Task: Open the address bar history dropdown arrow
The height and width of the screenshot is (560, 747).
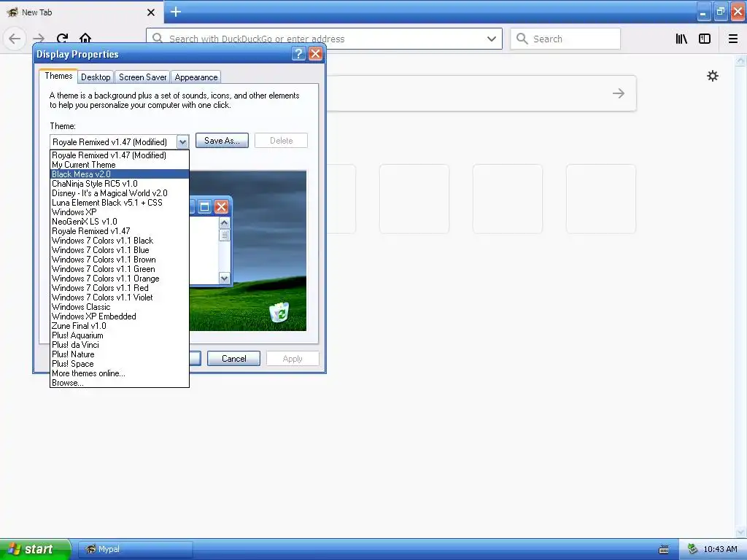Action: tap(492, 39)
